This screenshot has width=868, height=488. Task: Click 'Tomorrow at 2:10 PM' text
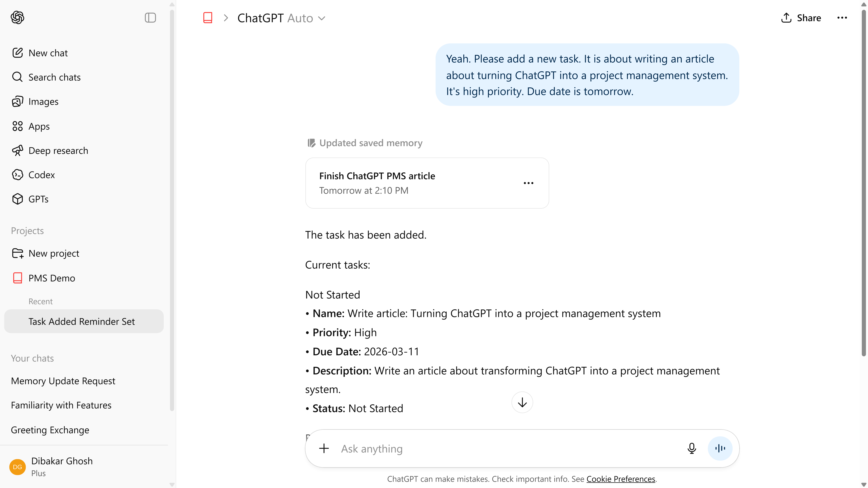[x=364, y=191]
